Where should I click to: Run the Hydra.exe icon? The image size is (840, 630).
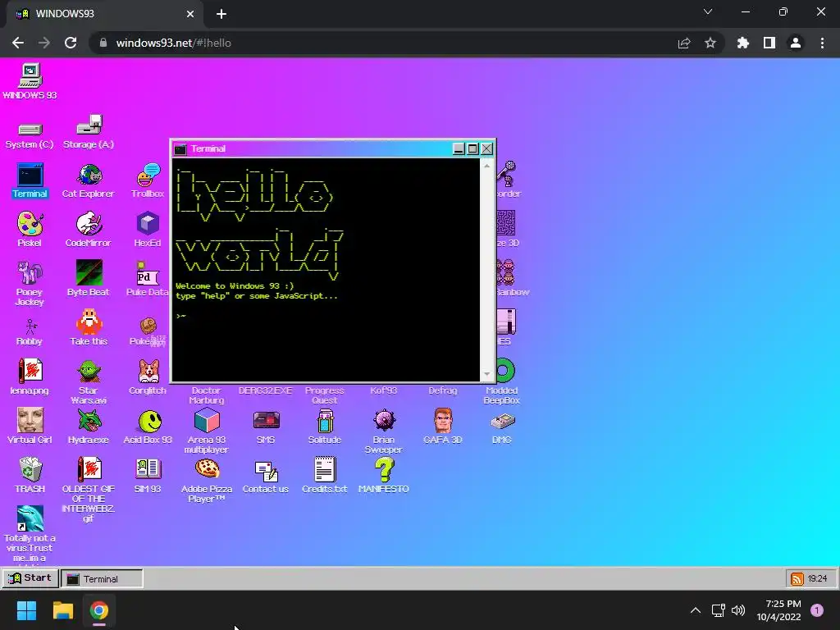[x=89, y=421]
